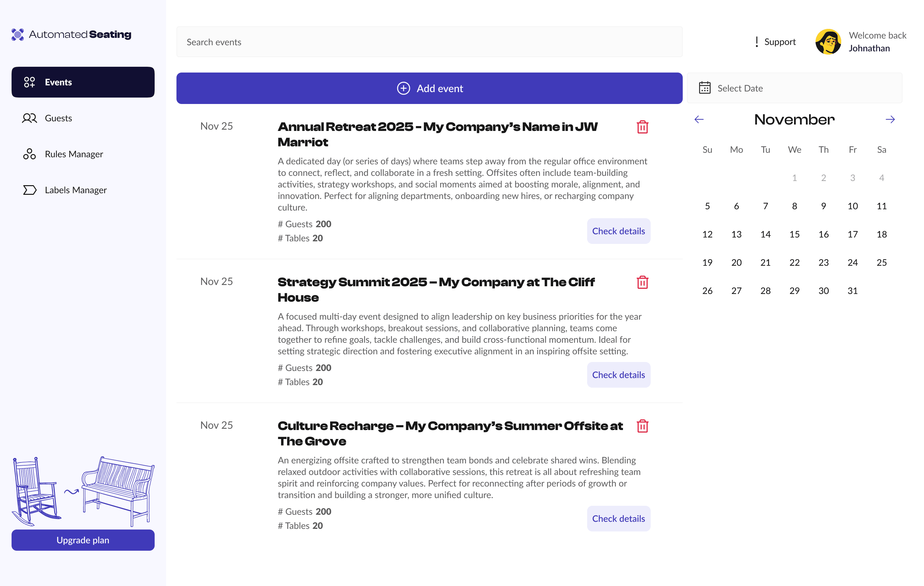Screen dimensions: 924x586
Task: Pick November 25 on the calendar
Action: (x=881, y=263)
